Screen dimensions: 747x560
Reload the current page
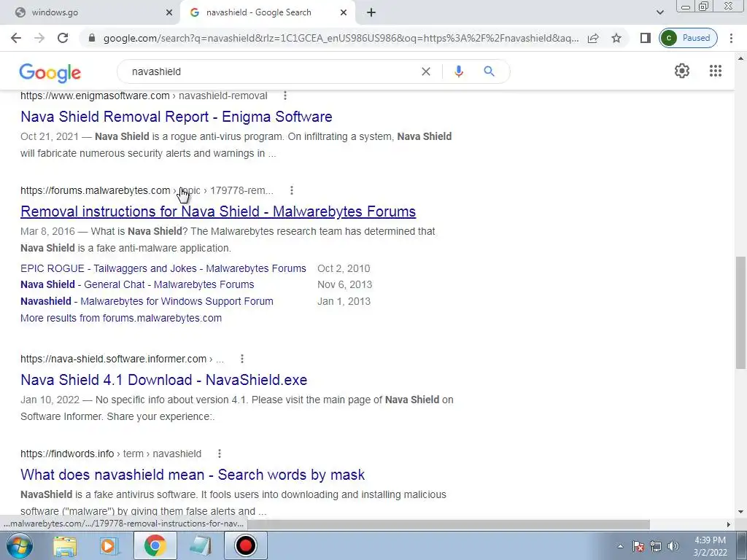pyautogui.click(x=63, y=38)
